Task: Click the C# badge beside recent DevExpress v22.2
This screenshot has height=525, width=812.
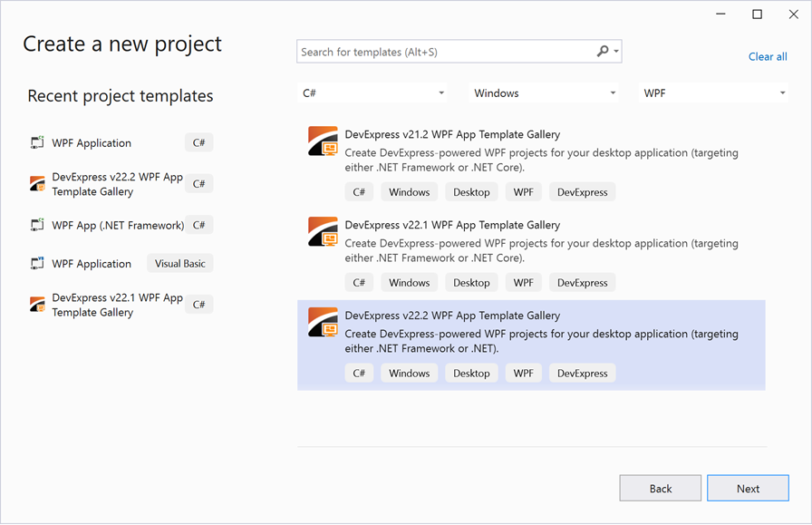Action: tap(198, 184)
